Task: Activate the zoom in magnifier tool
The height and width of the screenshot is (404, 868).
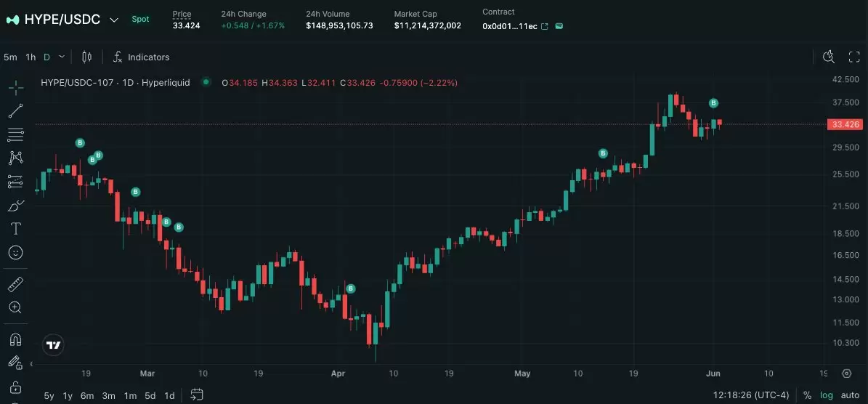Action: click(15, 307)
